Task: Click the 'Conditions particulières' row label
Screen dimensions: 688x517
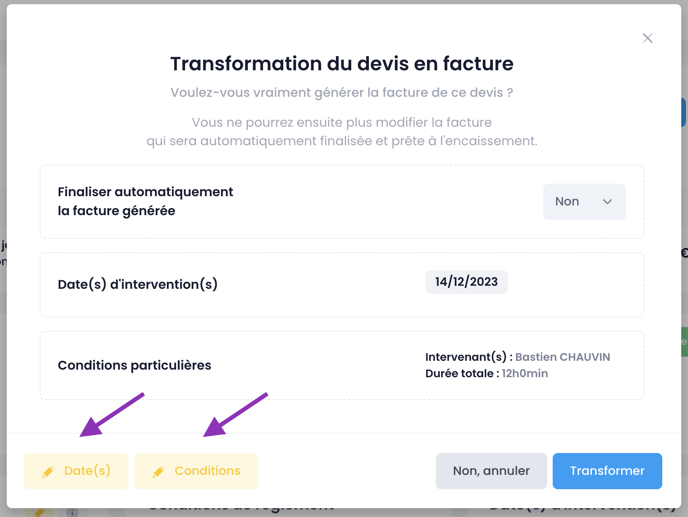Action: point(134,365)
